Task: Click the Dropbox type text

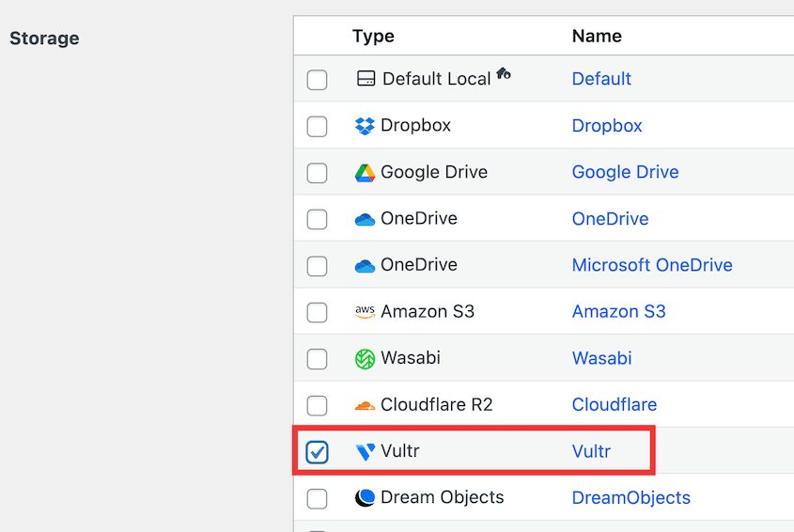Action: coord(415,125)
